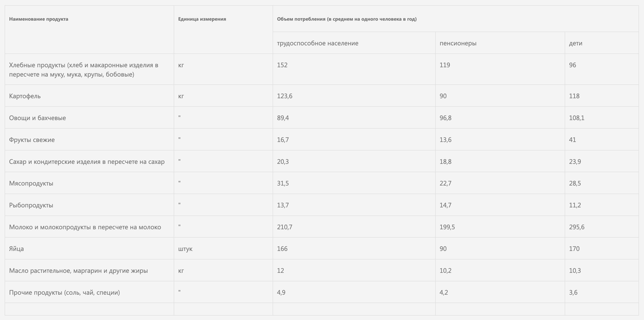
Task: Select the value 295,6 for молоко
Action: coord(577,227)
